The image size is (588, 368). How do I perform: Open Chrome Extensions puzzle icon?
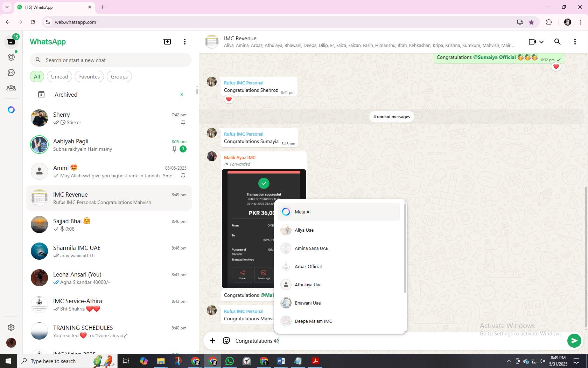click(549, 22)
